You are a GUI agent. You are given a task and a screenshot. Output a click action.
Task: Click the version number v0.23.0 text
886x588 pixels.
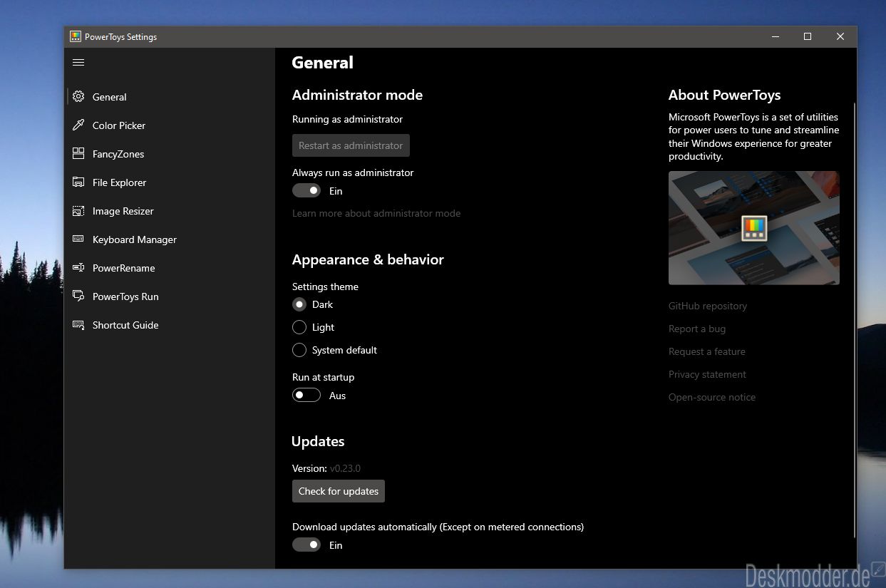pyautogui.click(x=345, y=468)
